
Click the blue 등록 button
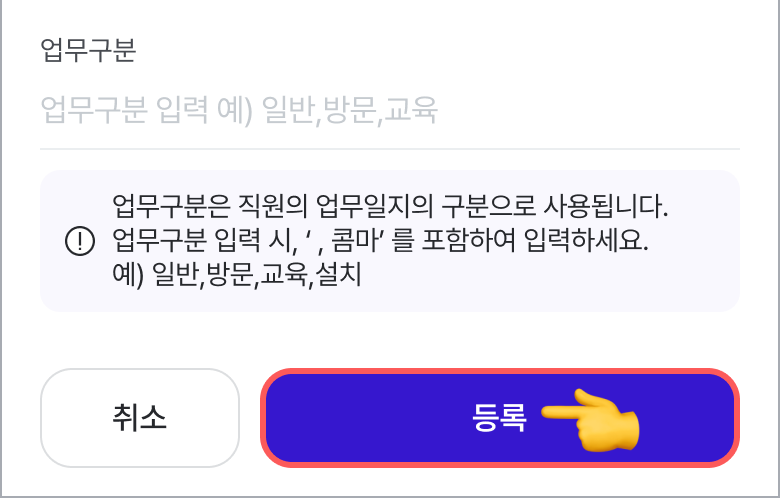click(x=500, y=418)
